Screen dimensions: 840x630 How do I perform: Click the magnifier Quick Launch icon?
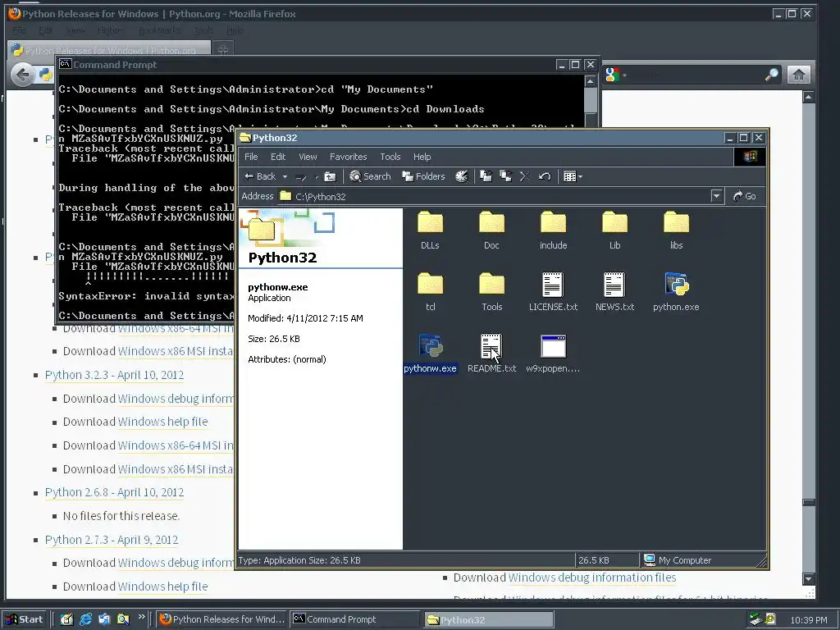(123, 619)
